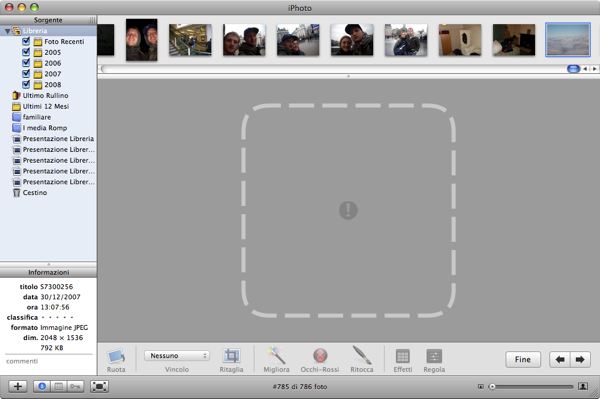Choose the Ritocca retouch brush
Screen dimensions: 600x399
(362, 360)
